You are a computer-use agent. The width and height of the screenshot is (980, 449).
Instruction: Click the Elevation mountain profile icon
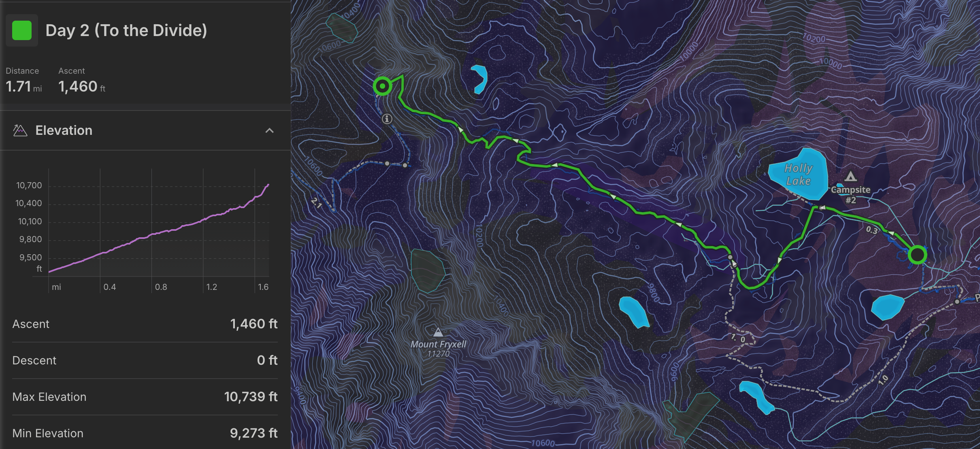pyautogui.click(x=20, y=130)
